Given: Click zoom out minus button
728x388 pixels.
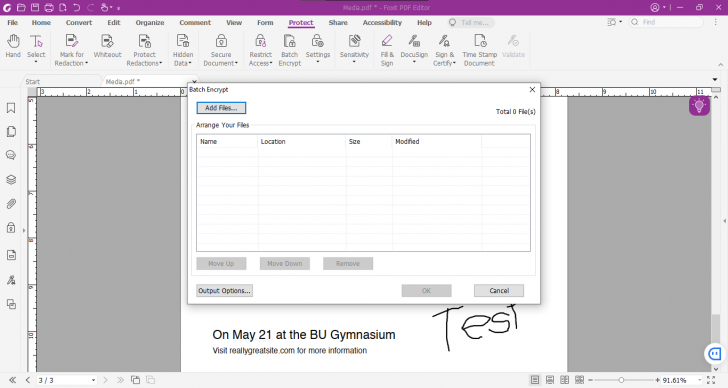Looking at the screenshot, I should click(x=591, y=380).
